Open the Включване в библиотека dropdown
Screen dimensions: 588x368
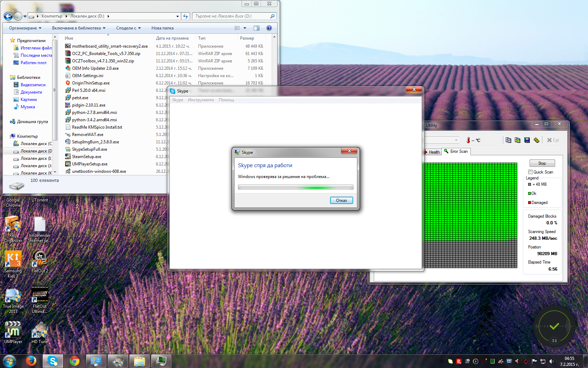[x=79, y=28]
